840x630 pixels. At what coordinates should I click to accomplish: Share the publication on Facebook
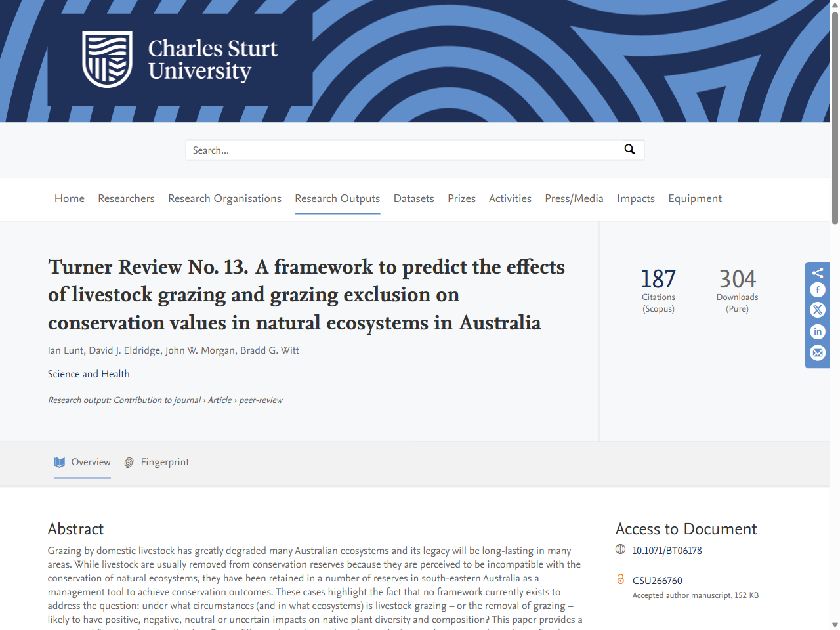click(x=817, y=289)
